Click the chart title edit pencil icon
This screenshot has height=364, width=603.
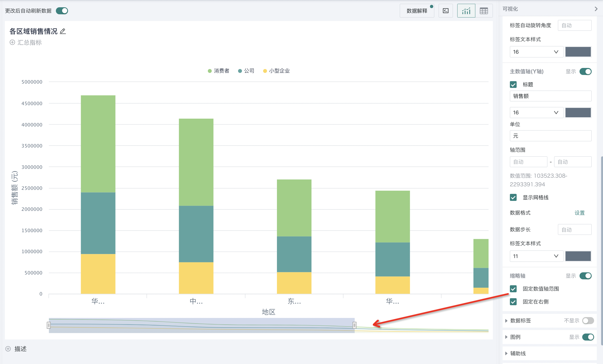(x=63, y=31)
